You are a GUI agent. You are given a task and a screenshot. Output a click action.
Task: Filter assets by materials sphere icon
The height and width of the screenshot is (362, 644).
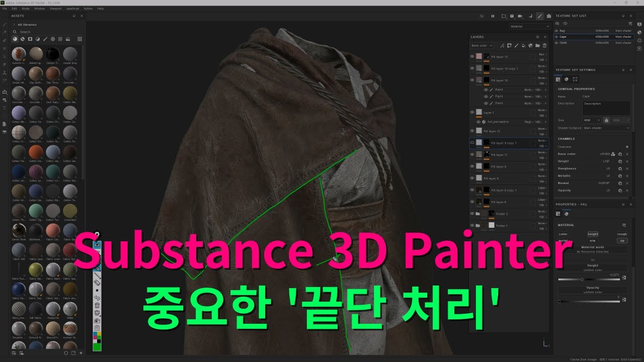coord(15,39)
